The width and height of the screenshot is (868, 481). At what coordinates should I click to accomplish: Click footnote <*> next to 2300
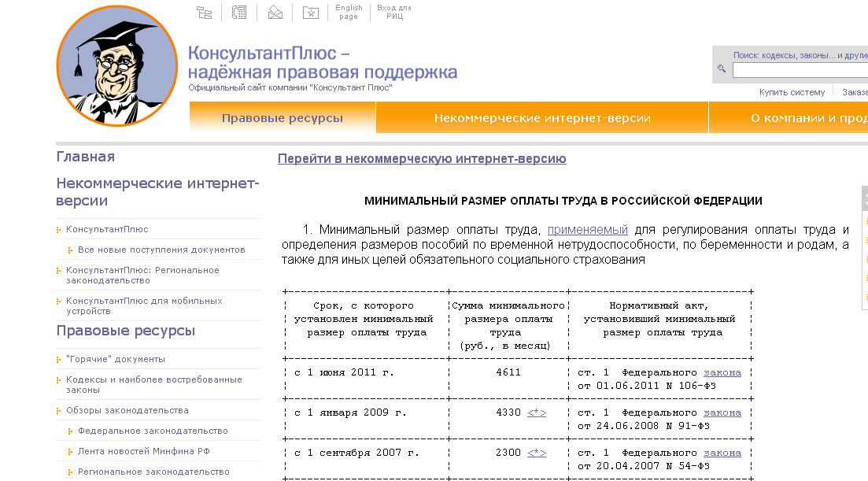tap(537, 452)
